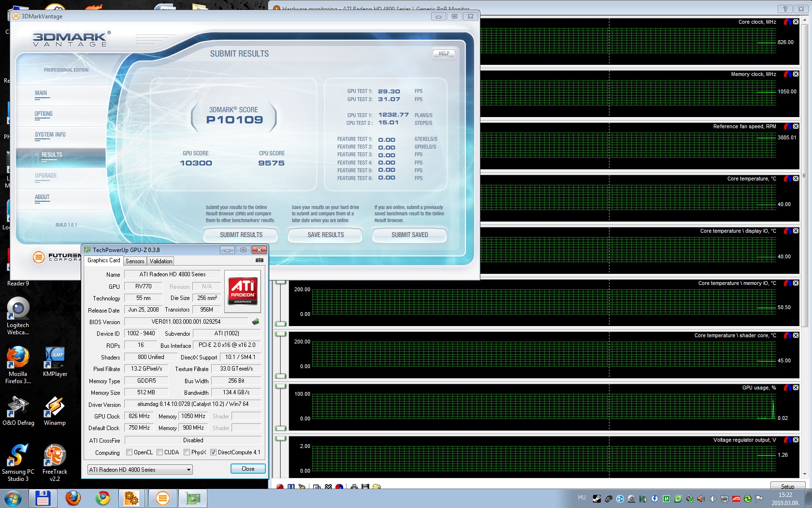Open Samsung PC Studio 3 shortcut
812x508 pixels.
pyautogui.click(x=18, y=463)
